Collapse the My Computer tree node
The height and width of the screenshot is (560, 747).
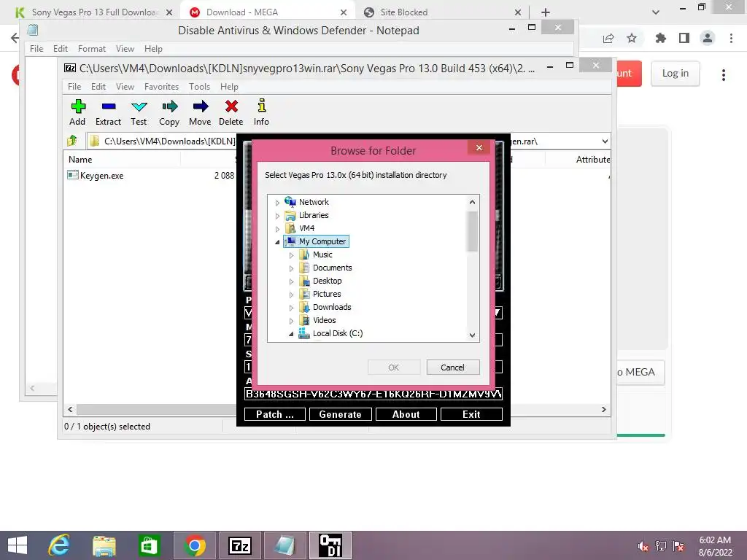(277, 242)
